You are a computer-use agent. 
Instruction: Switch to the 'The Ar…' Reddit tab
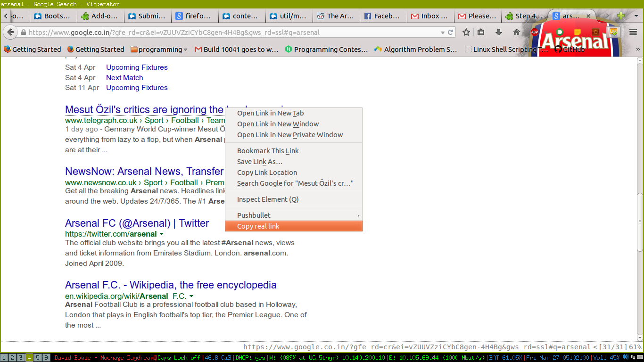[x=336, y=16]
